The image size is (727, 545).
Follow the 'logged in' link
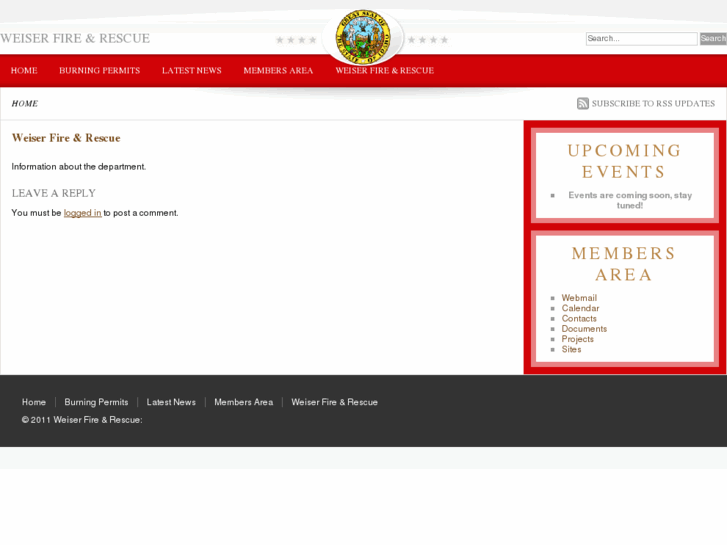[83, 213]
